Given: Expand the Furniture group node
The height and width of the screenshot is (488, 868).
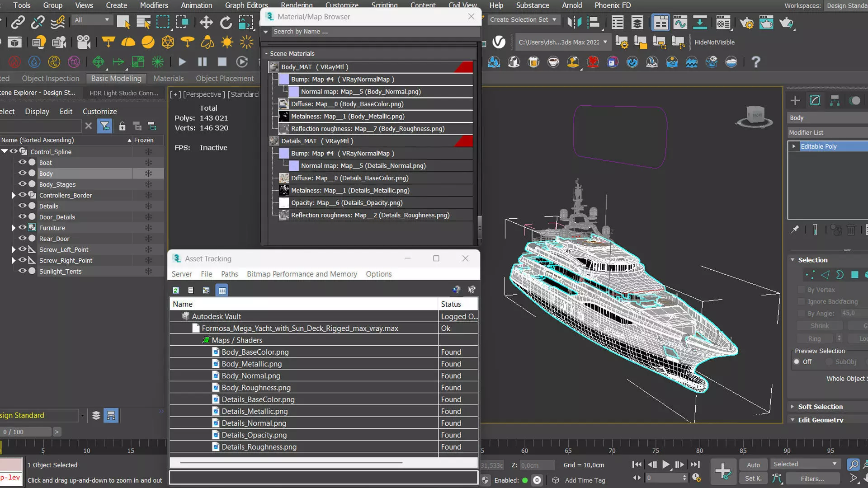Looking at the screenshot, I should (x=14, y=228).
